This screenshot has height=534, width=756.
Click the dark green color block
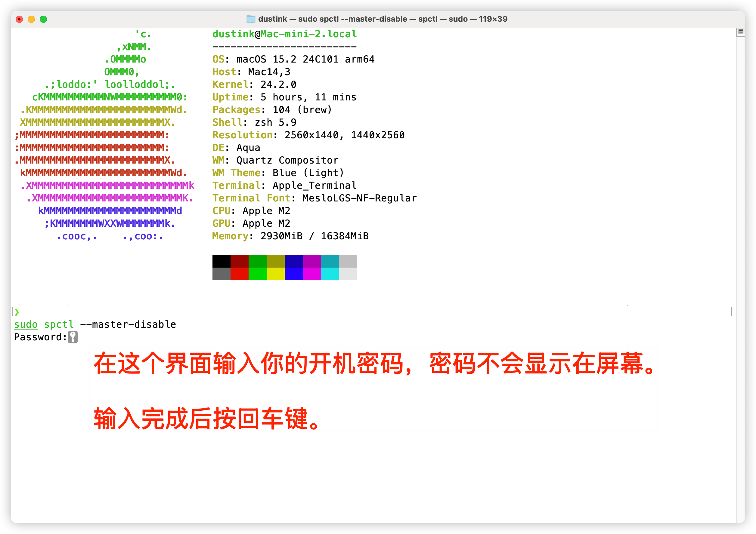pos(258,261)
